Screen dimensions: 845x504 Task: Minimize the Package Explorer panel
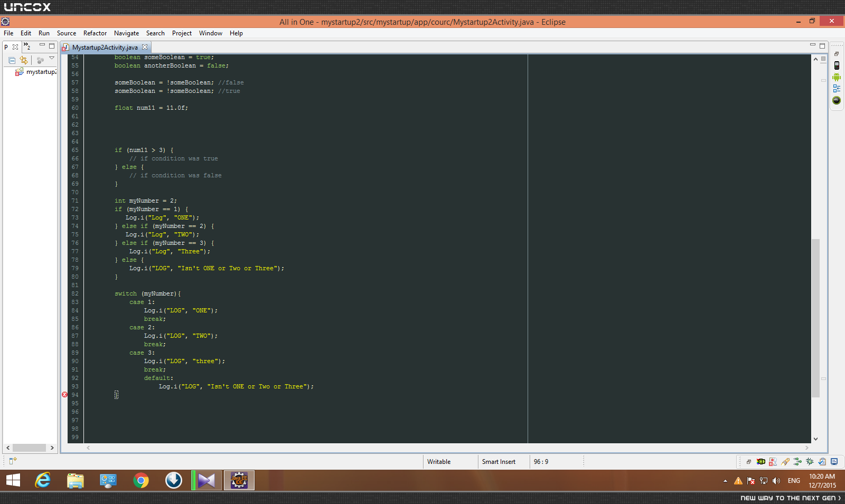(42, 45)
